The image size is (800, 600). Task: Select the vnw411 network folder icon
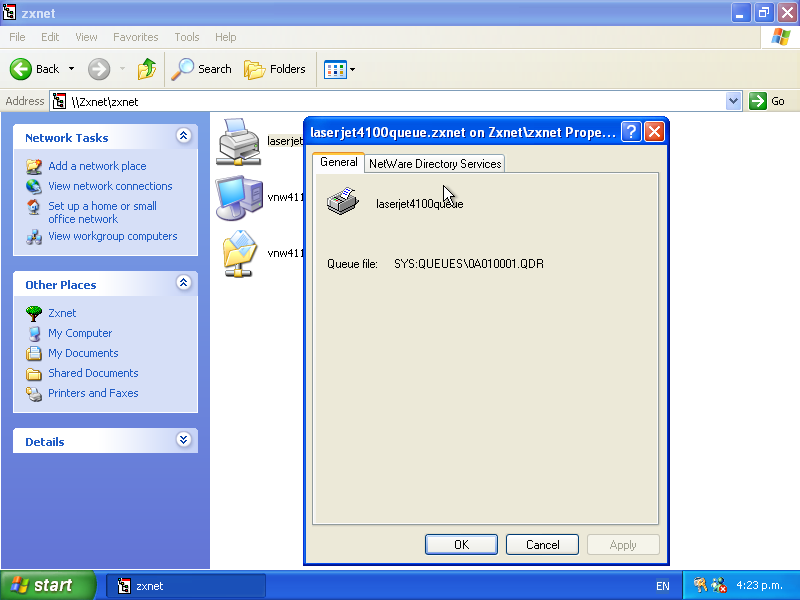tap(239, 254)
